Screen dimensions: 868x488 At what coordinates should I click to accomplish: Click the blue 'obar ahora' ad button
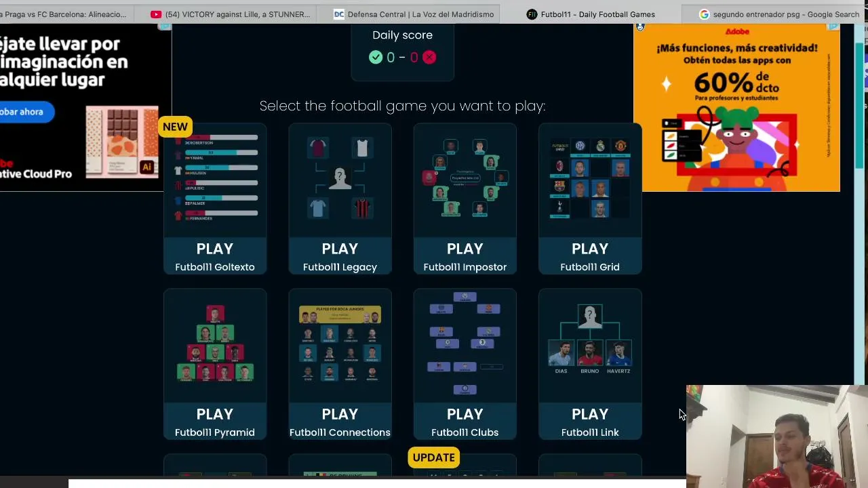pos(26,112)
